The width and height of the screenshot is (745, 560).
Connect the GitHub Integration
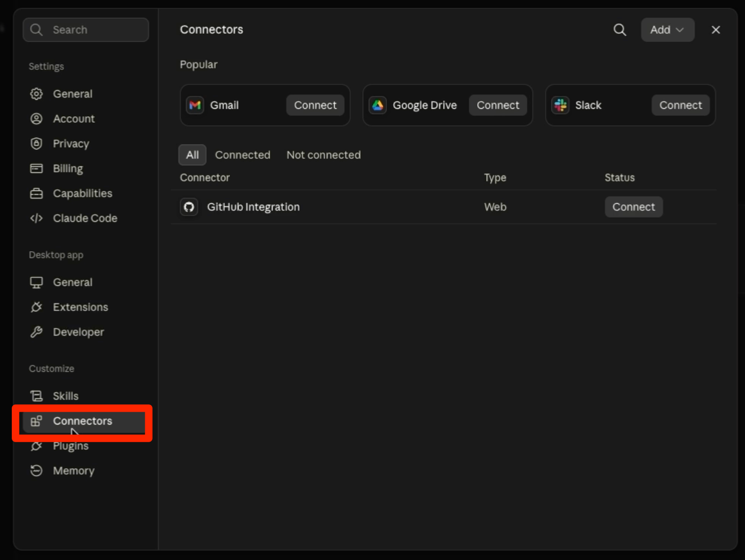(633, 207)
